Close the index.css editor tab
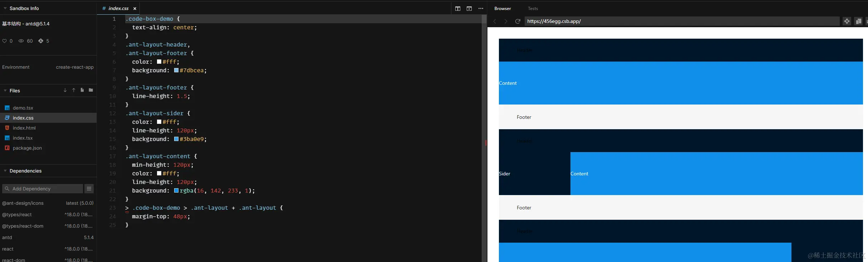 135,9
